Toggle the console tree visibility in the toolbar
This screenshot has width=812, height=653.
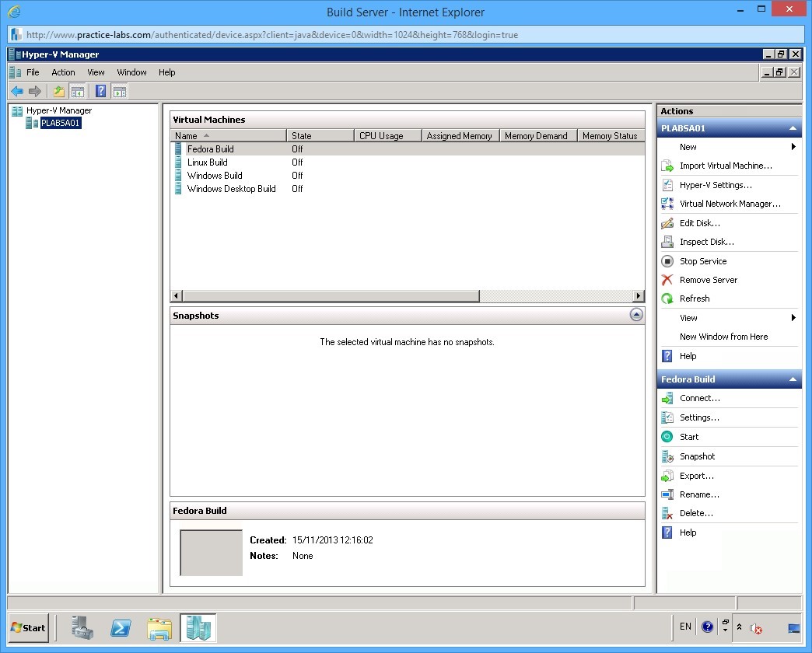pos(78,91)
